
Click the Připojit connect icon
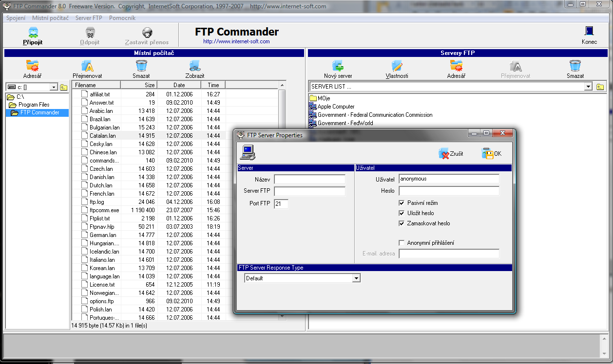tap(33, 33)
